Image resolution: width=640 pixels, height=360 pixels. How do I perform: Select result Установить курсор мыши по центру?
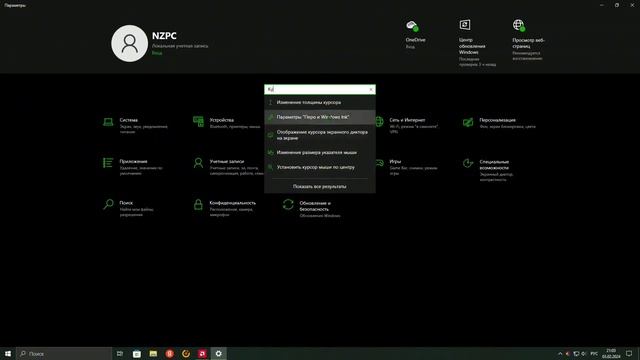click(320, 167)
